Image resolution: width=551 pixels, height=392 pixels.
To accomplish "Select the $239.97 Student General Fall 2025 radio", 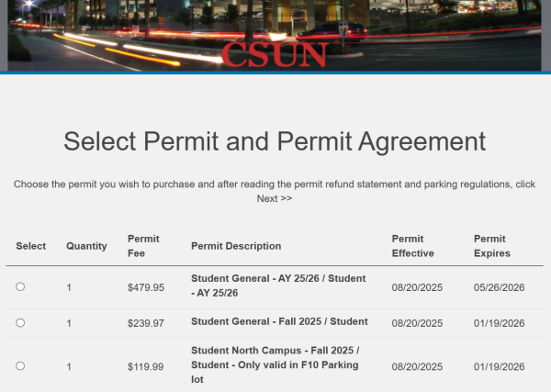I will [20, 322].
